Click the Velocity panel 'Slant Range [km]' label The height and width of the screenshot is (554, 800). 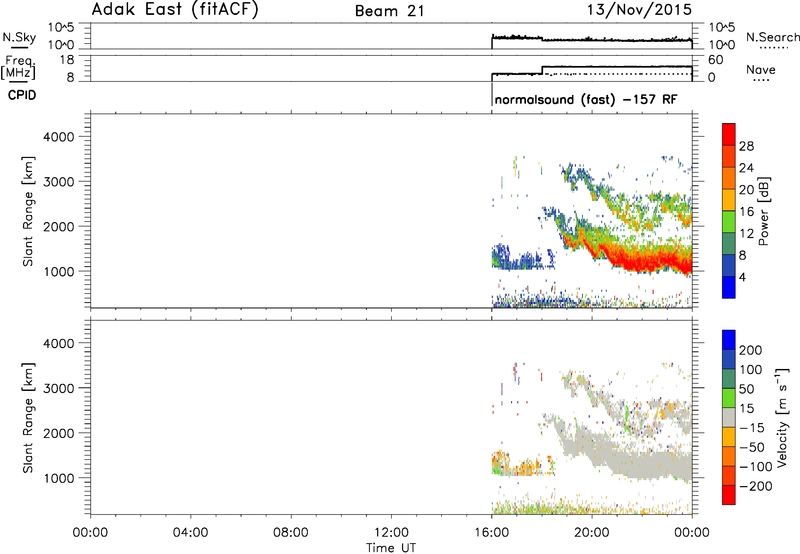click(x=28, y=418)
